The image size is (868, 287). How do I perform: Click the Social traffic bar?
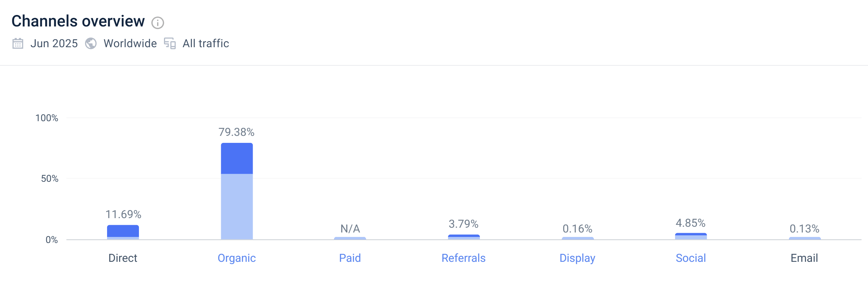[691, 236]
